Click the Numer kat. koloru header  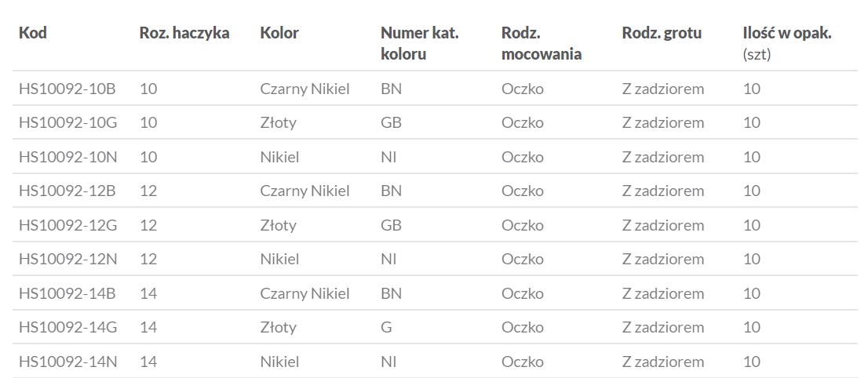(419, 43)
